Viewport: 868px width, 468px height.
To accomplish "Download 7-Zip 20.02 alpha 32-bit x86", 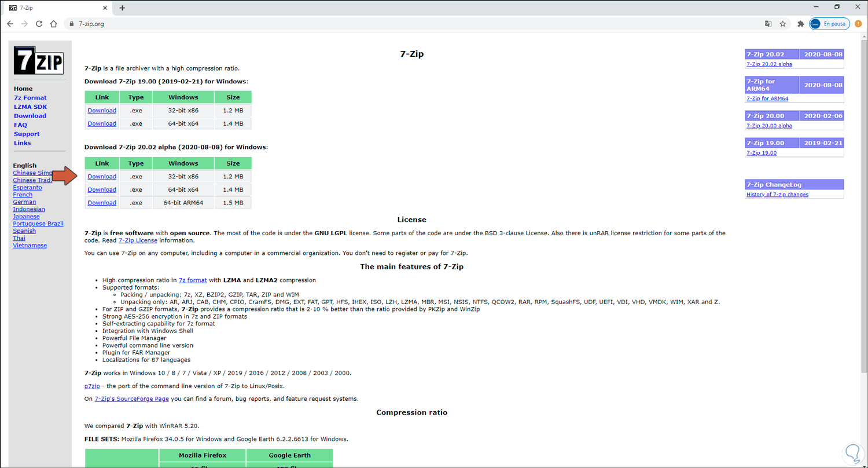I will click(102, 177).
